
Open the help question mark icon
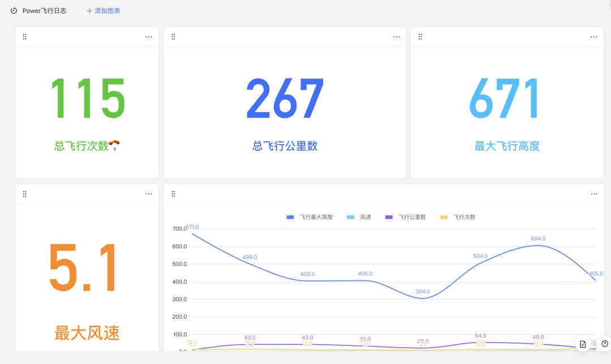click(605, 344)
